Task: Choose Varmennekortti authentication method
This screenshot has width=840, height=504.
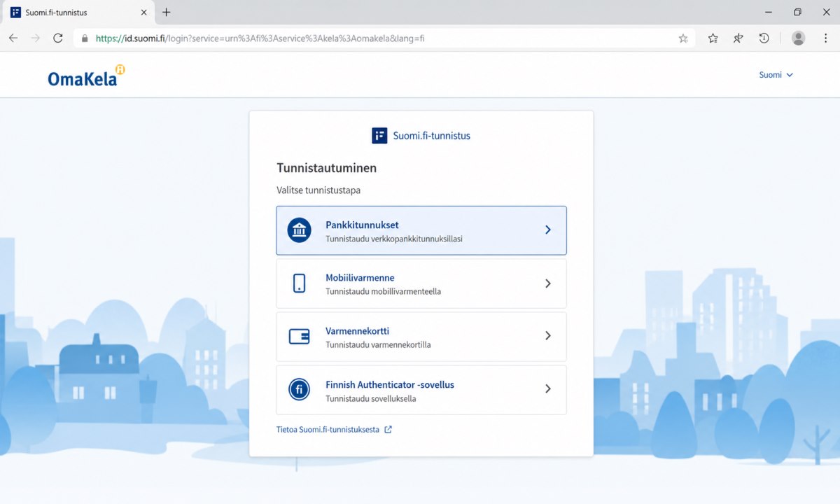Action: [x=421, y=337]
